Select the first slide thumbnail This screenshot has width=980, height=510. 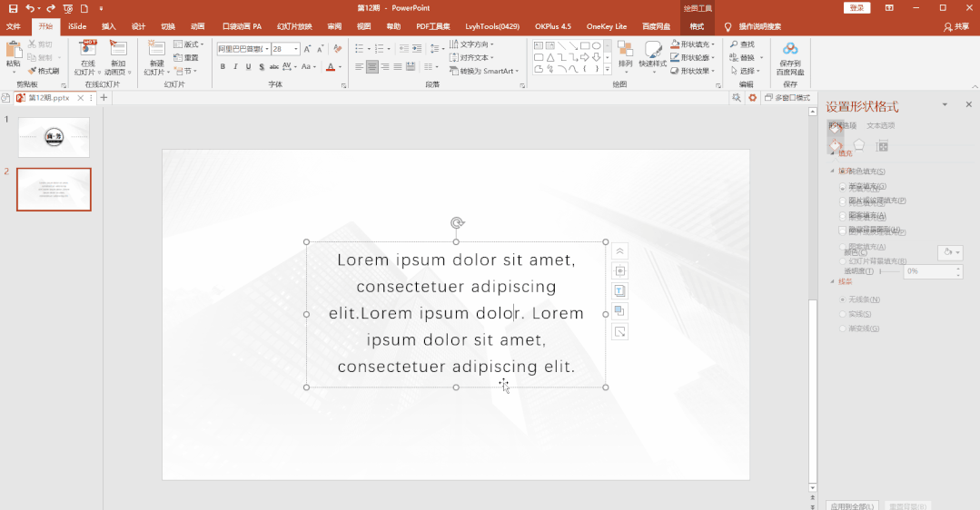click(x=54, y=137)
